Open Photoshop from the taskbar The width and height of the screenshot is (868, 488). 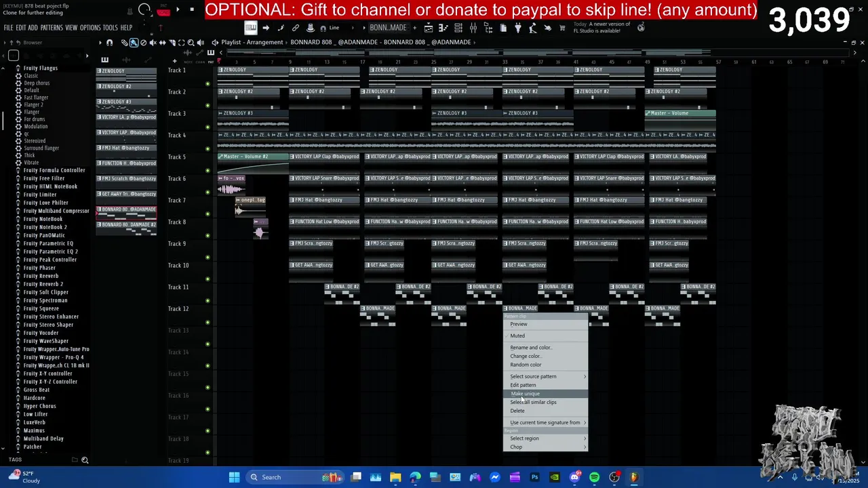click(x=535, y=477)
